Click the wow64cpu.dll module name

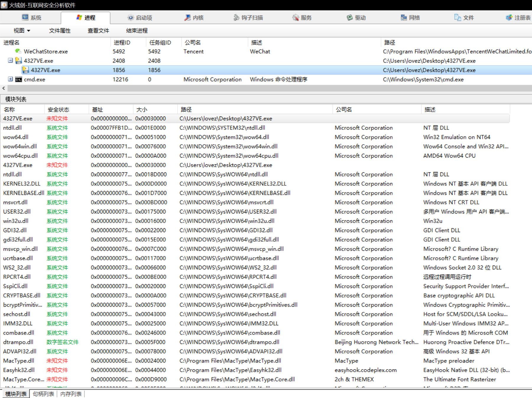(x=20, y=156)
